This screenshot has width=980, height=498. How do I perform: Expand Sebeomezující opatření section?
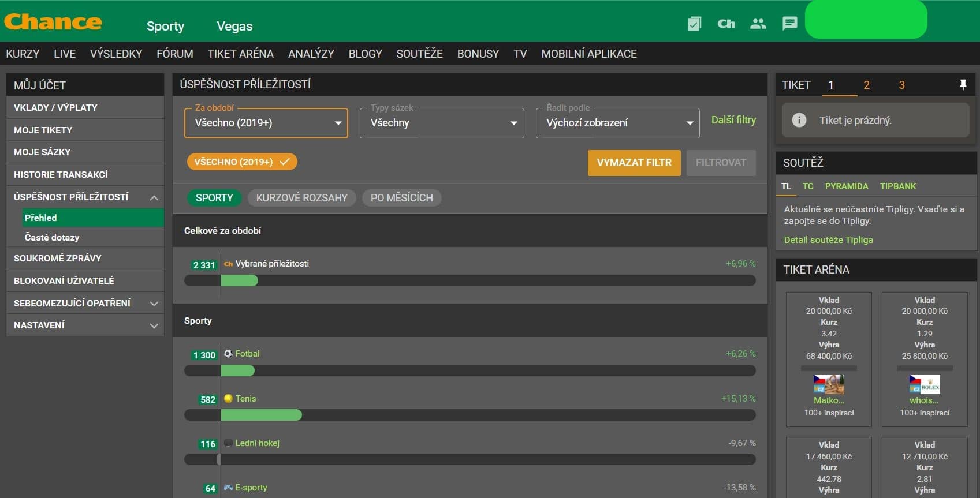(154, 304)
